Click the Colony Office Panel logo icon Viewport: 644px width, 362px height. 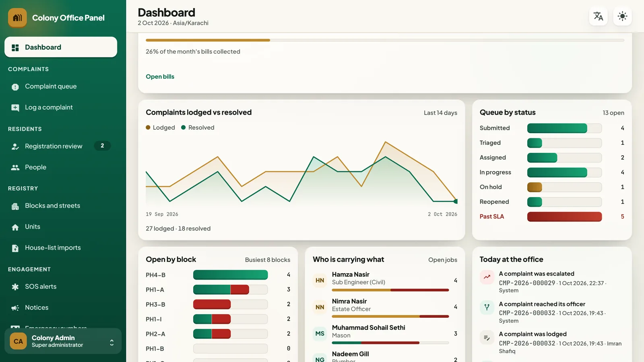tap(17, 18)
